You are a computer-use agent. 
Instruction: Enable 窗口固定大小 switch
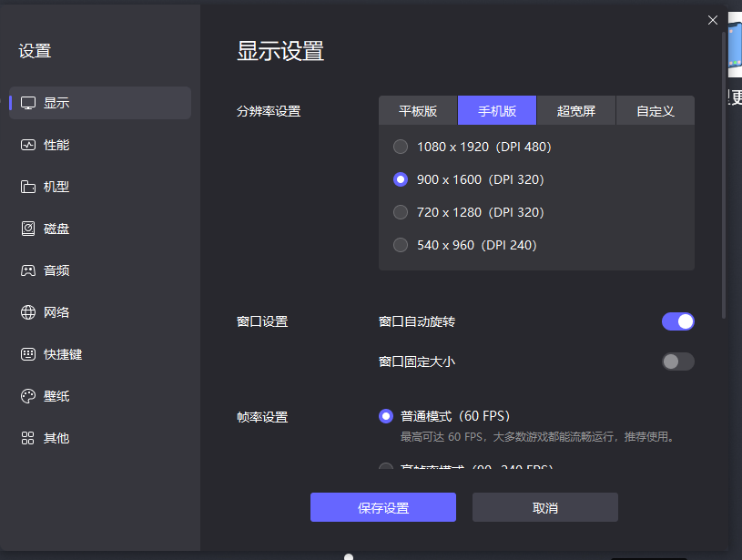[678, 361]
